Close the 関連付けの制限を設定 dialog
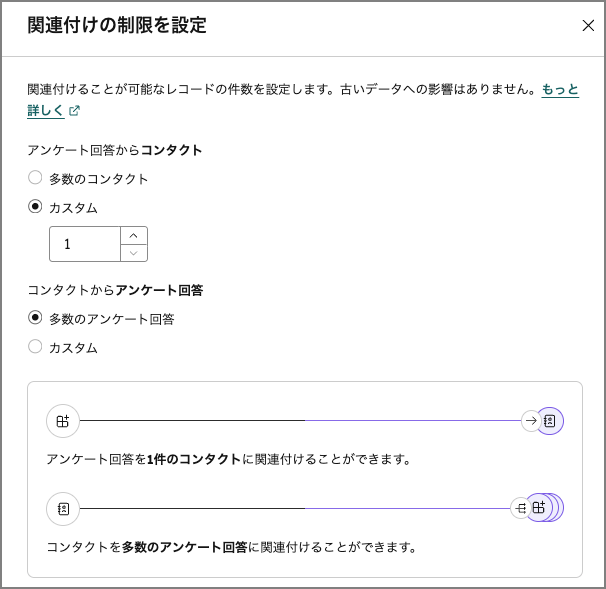Screen dimensions: 606x589 588,26
